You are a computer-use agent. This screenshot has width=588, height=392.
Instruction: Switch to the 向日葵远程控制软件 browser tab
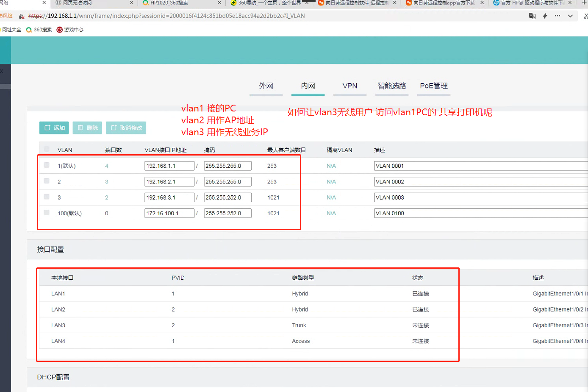coord(357,3)
